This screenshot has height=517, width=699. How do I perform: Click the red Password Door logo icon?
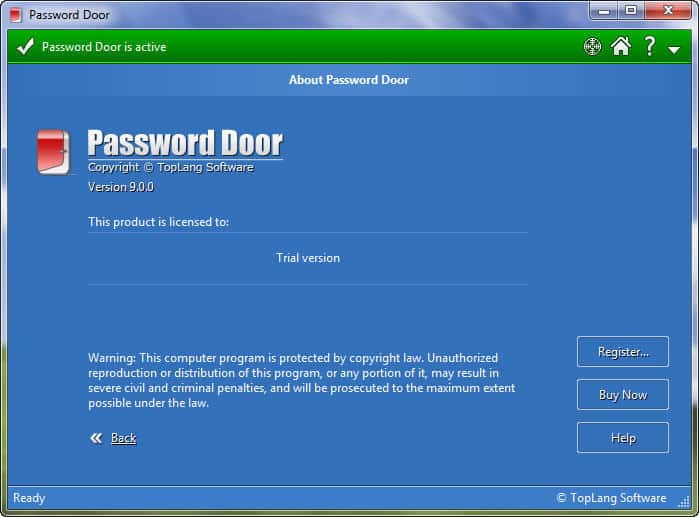tap(53, 152)
